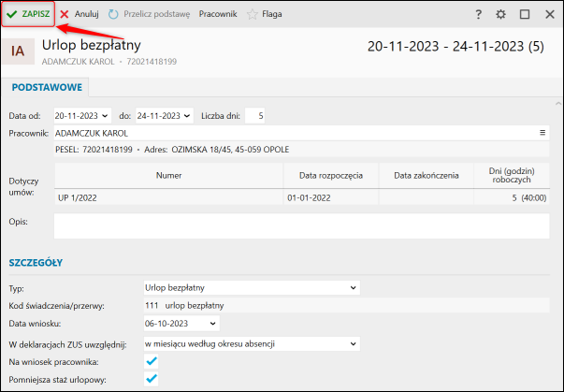Close the window with X
Screen dimensions: 564x392
click(550, 14)
